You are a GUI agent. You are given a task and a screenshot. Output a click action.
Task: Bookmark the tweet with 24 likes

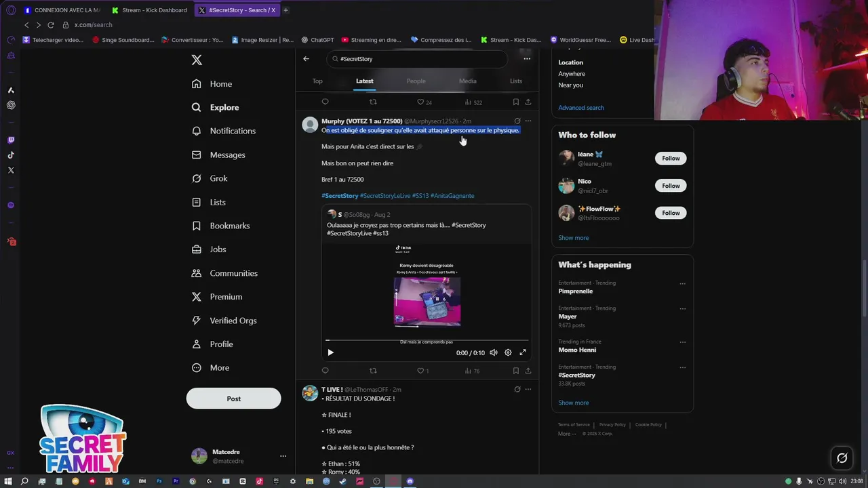pyautogui.click(x=516, y=102)
